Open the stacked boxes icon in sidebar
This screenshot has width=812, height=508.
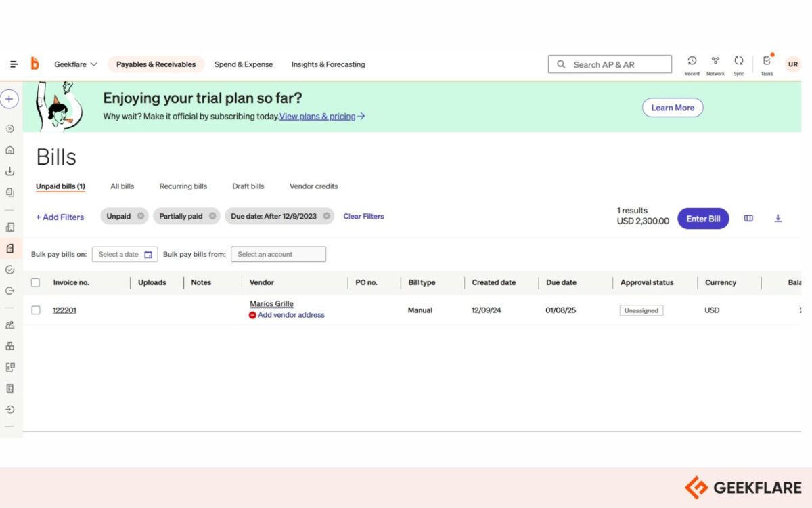(x=9, y=346)
